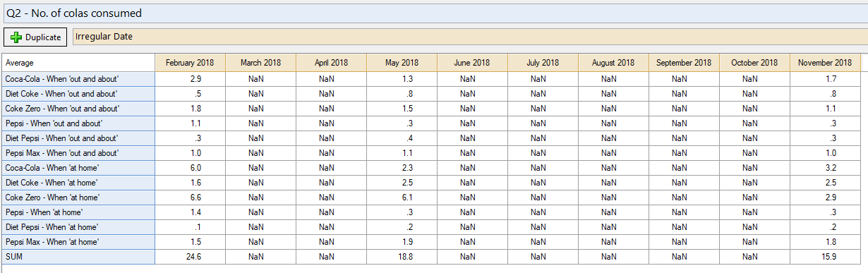This screenshot has height=273, width=868.
Task: Click February value 1.5 for Pepsi Max at home
Action: [x=190, y=242]
